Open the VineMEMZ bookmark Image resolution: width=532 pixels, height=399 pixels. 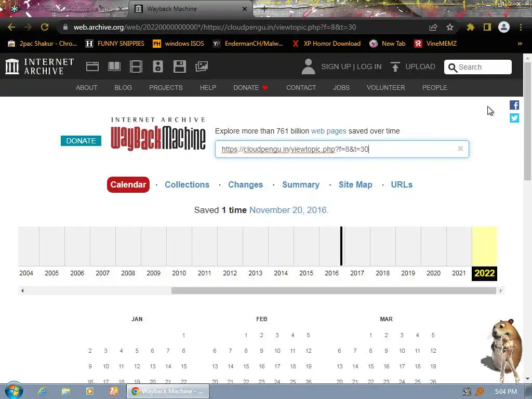pos(436,44)
